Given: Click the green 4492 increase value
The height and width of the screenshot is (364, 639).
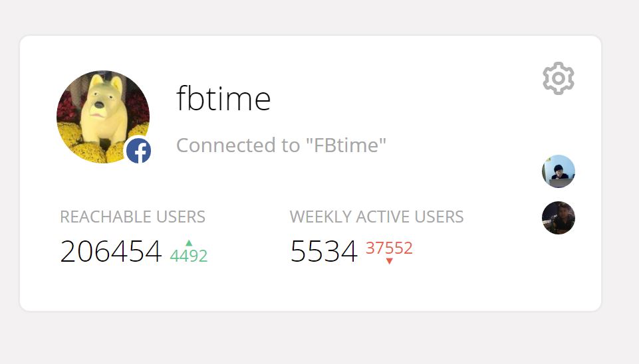Looking at the screenshot, I should (x=189, y=256).
